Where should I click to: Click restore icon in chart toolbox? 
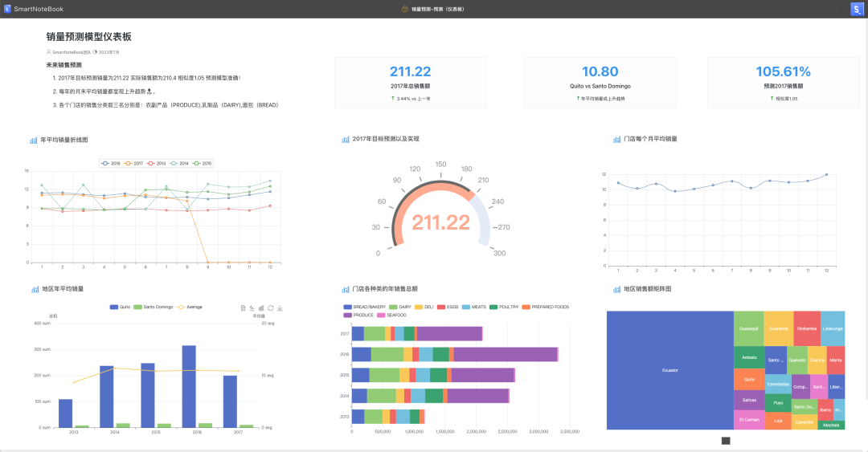point(271,308)
